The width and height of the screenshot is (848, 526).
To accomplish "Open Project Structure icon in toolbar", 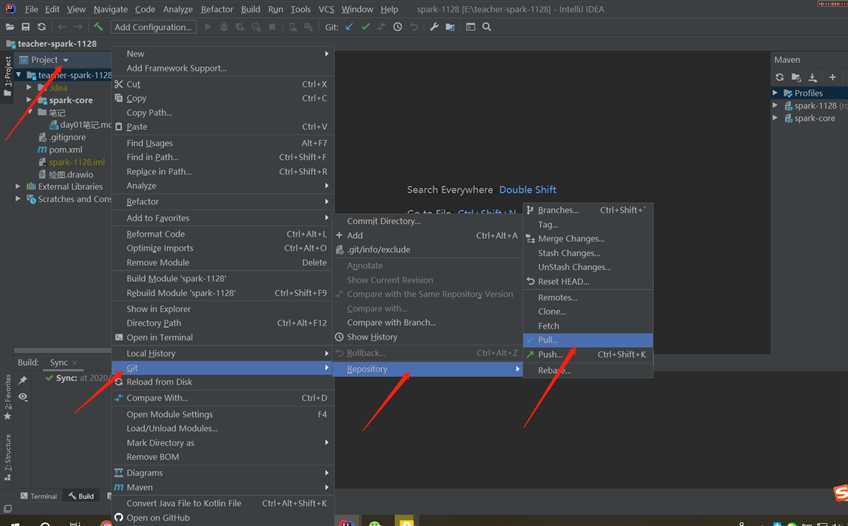I will pos(450,27).
